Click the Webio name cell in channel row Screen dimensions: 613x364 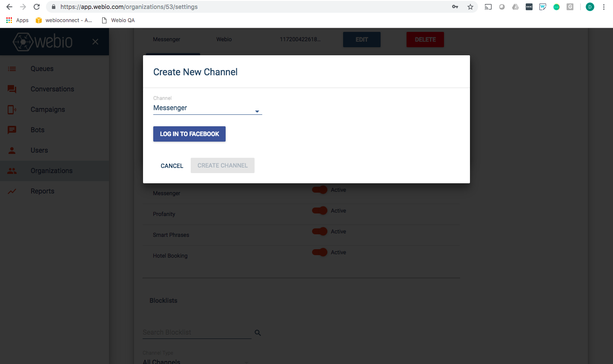(224, 40)
